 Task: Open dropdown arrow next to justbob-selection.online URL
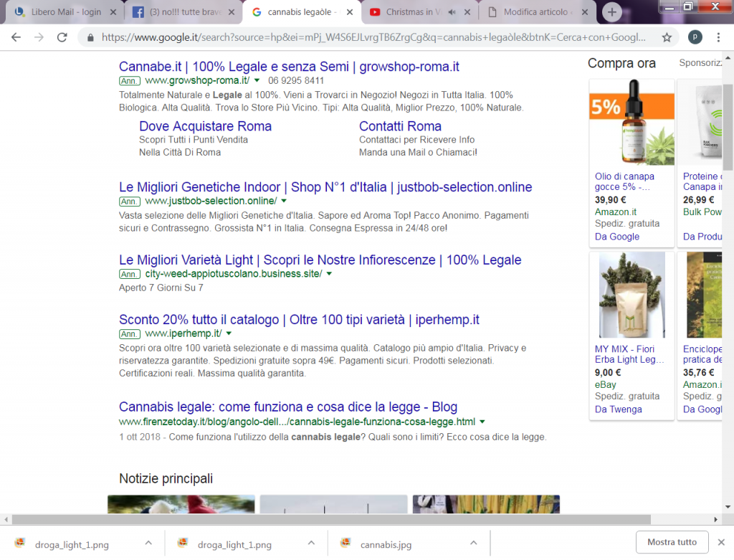pyautogui.click(x=284, y=201)
